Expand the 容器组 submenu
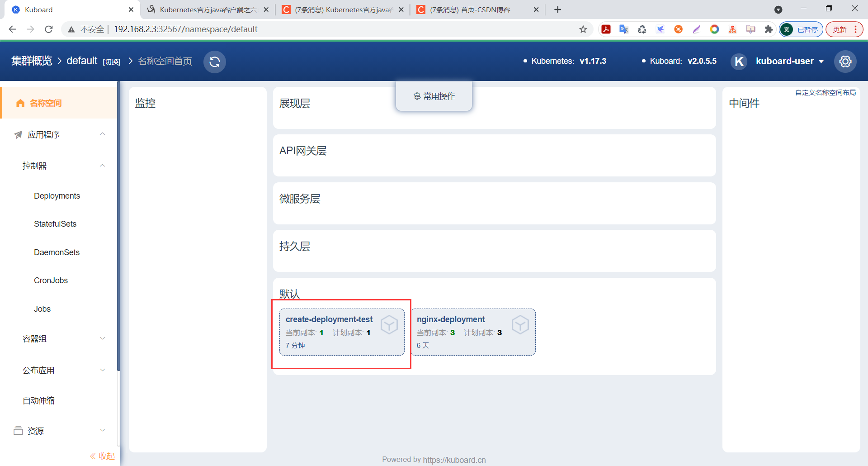Viewport: 868px width, 466px height. click(x=103, y=338)
